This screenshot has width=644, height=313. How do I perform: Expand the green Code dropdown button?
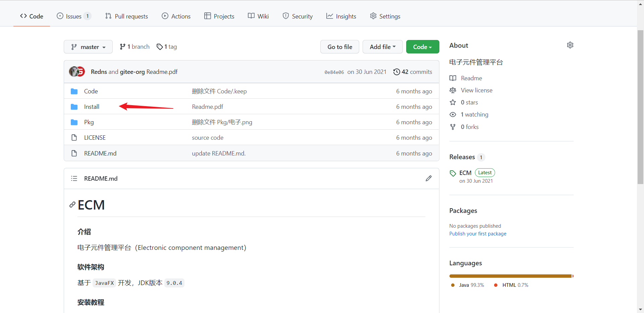(x=422, y=47)
